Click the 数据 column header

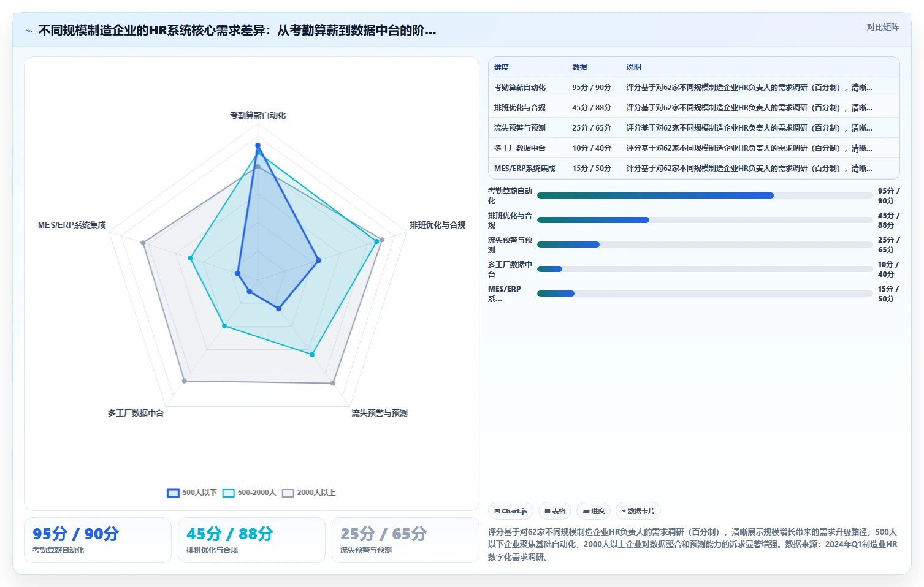579,67
